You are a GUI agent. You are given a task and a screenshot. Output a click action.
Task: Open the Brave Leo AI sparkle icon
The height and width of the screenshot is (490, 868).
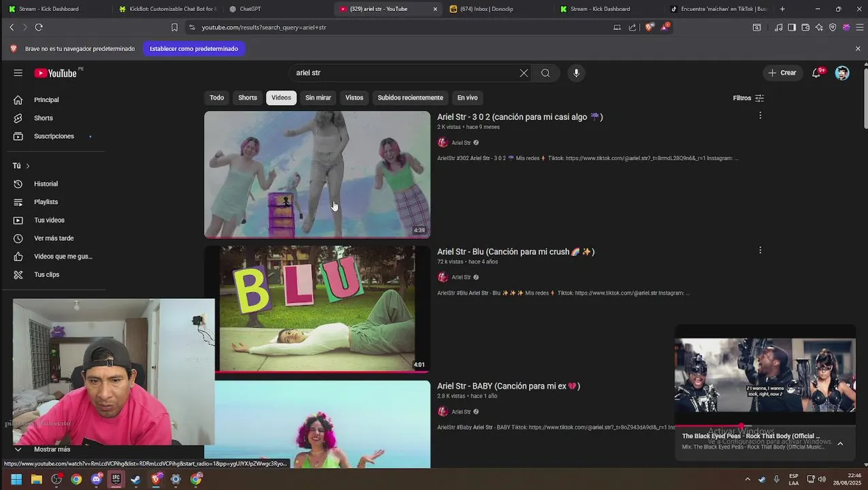click(819, 27)
